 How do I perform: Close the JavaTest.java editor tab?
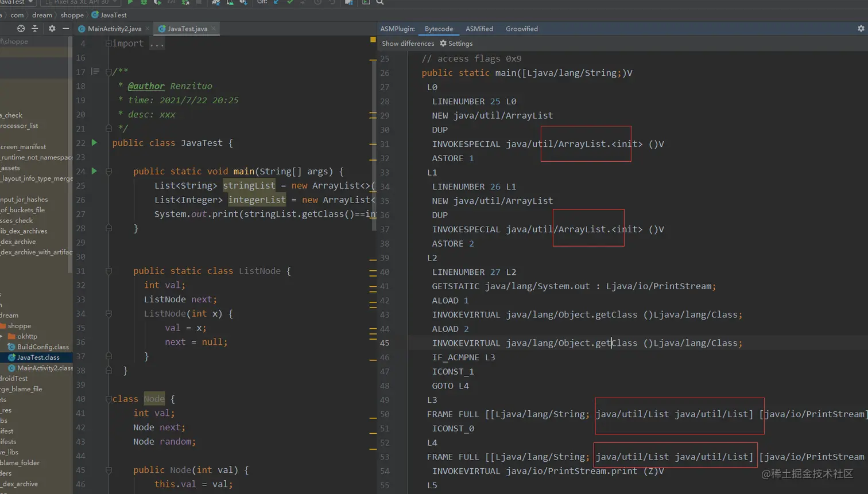(x=214, y=29)
